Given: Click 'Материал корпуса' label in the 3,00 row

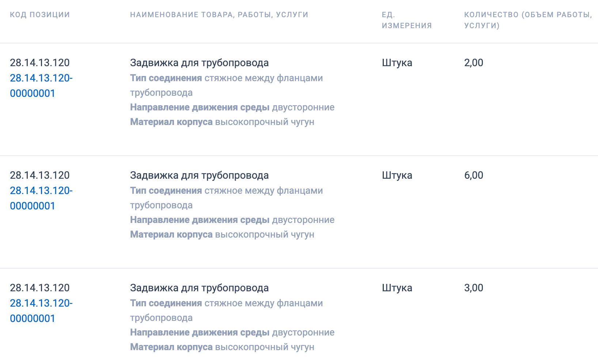Looking at the screenshot, I should (171, 347).
